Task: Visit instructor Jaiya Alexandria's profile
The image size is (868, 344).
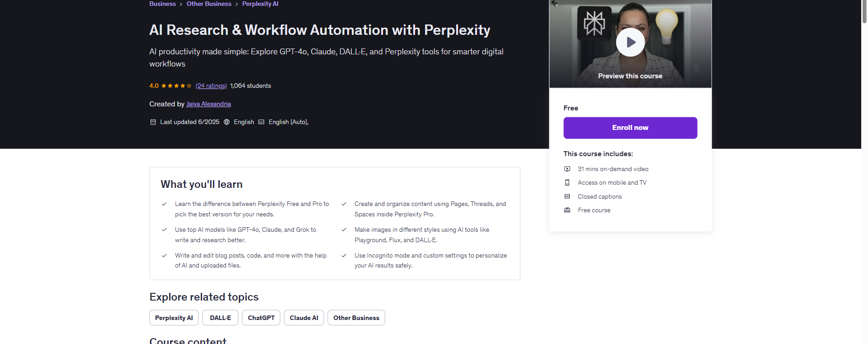Action: pyautogui.click(x=208, y=104)
